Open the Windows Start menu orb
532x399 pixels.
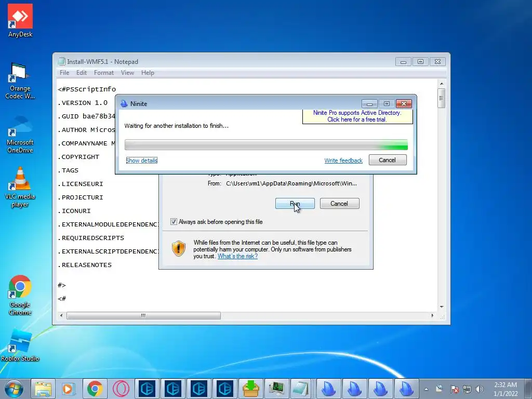tap(14, 389)
